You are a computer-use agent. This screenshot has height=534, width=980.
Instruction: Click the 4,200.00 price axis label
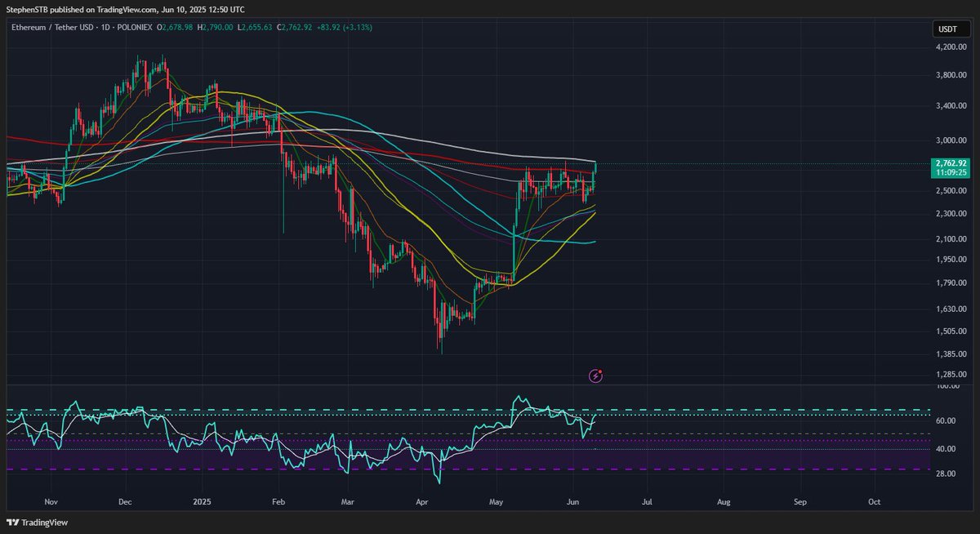[951, 47]
